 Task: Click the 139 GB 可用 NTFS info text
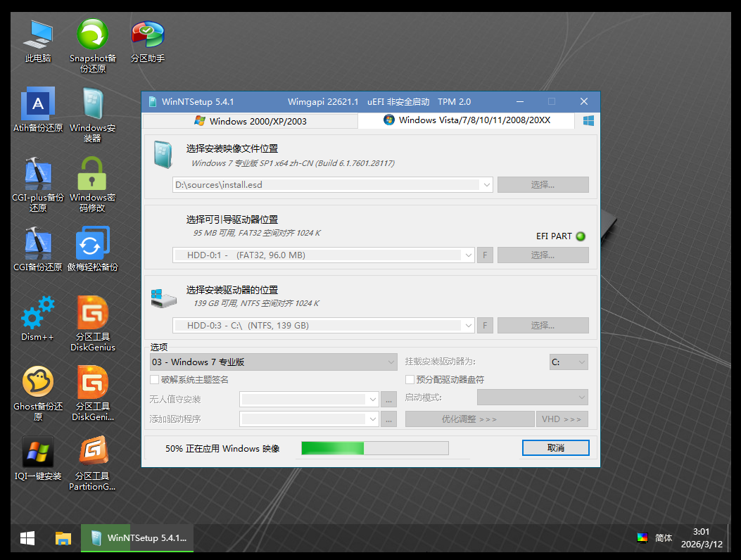tap(257, 303)
